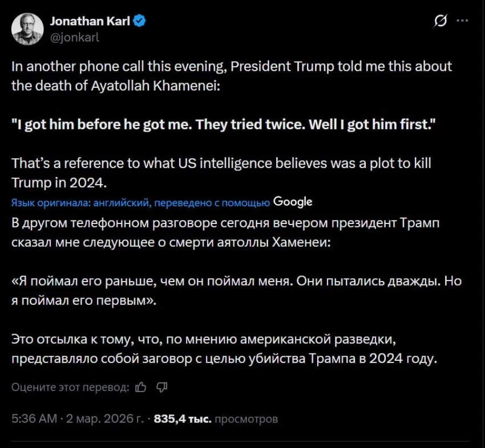Click the blue verified badge
485x448 pixels.
140,22
